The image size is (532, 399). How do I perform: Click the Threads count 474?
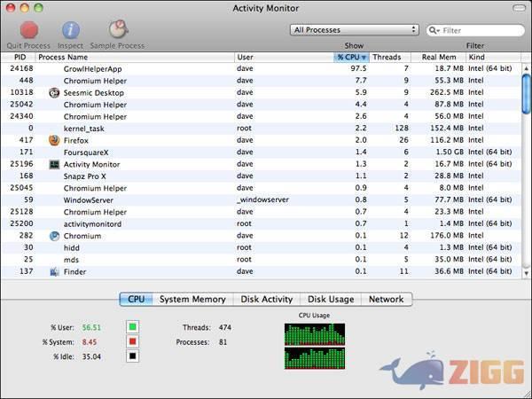tap(225, 327)
